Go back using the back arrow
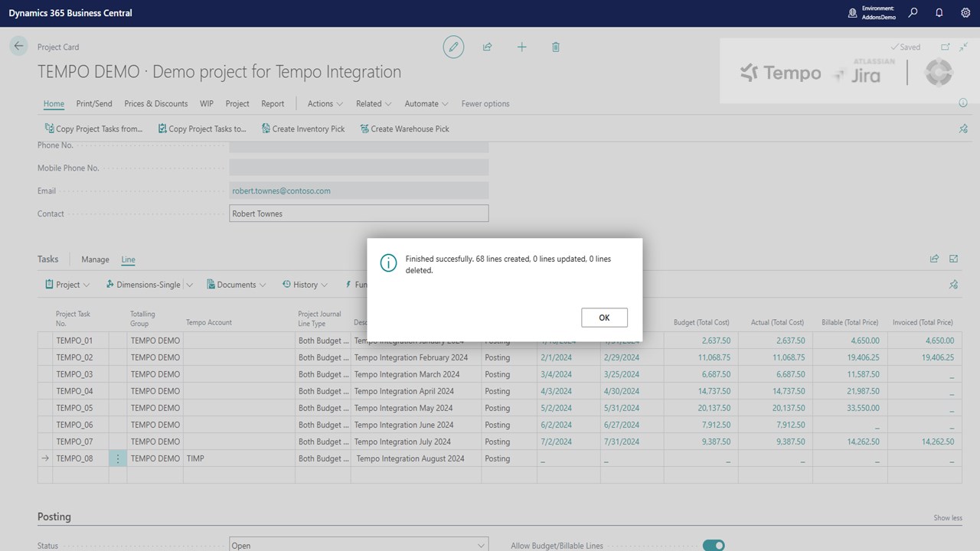Viewport: 980px width, 551px height. (18, 46)
